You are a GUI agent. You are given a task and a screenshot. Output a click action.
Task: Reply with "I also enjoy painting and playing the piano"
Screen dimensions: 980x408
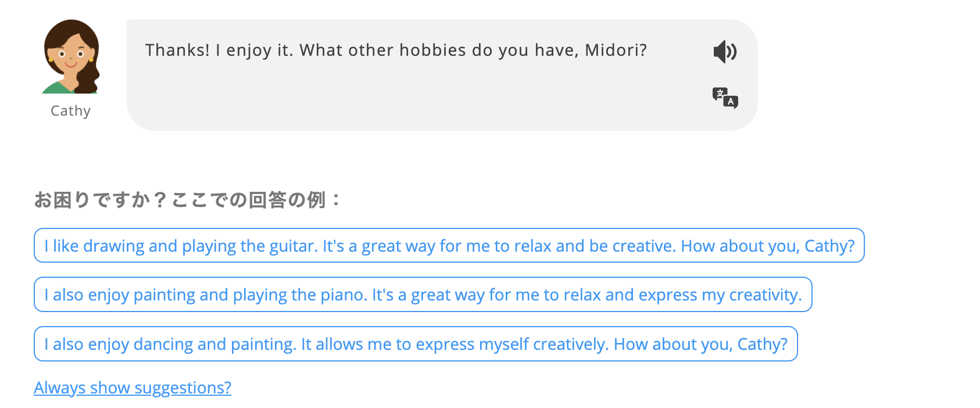(x=423, y=295)
